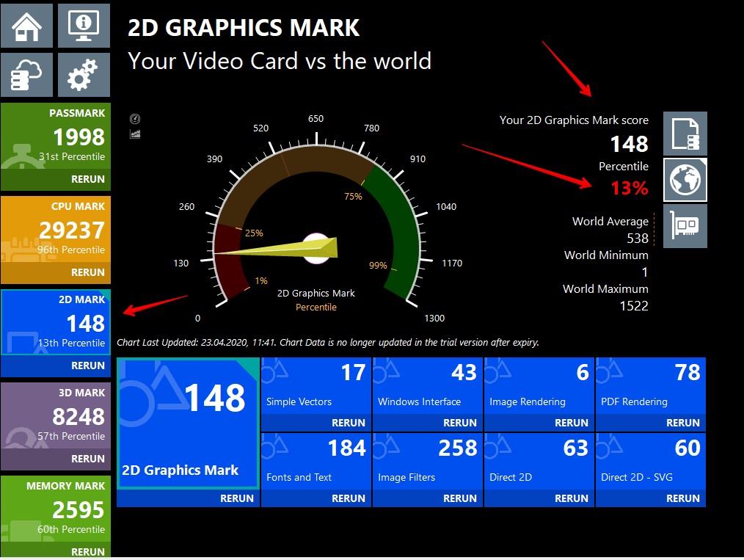Click the 2D GRAPHICS MARK heading
Viewport: 744px width, 560px height.
[244, 28]
